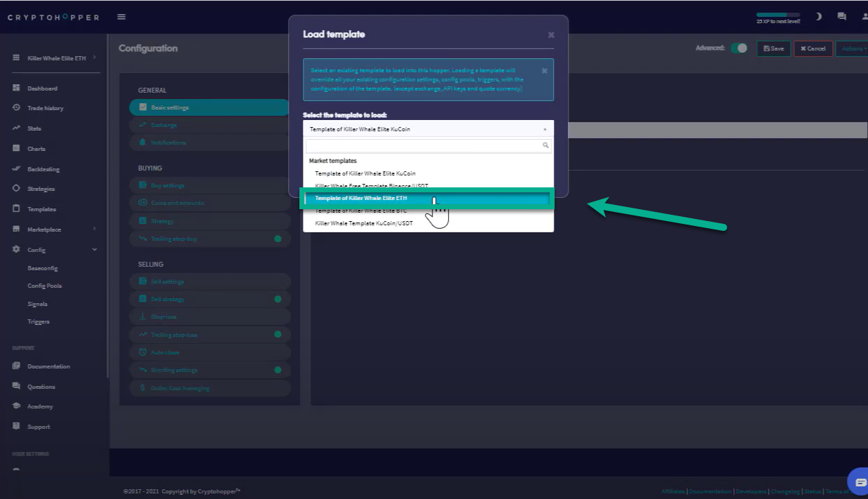
Task: Open the template selection dropdown
Action: (x=428, y=129)
